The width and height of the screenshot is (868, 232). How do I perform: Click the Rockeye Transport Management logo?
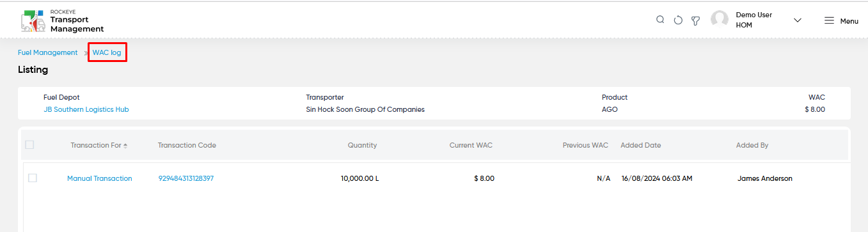pyautogui.click(x=62, y=20)
